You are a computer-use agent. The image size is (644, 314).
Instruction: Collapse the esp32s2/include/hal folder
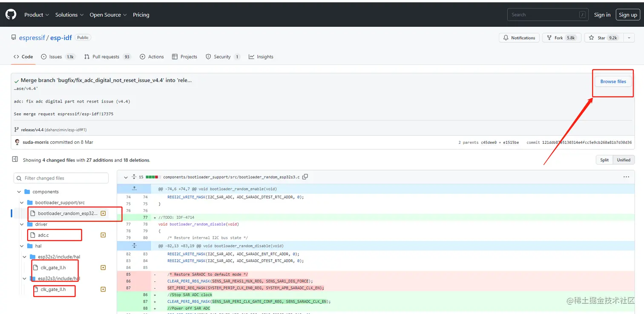pyautogui.click(x=25, y=257)
